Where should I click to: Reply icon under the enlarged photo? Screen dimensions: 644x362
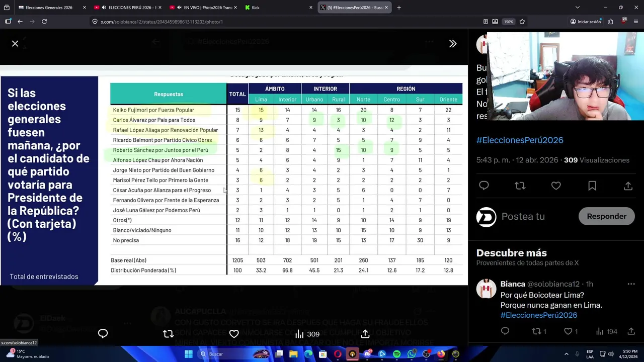pyautogui.click(x=103, y=334)
